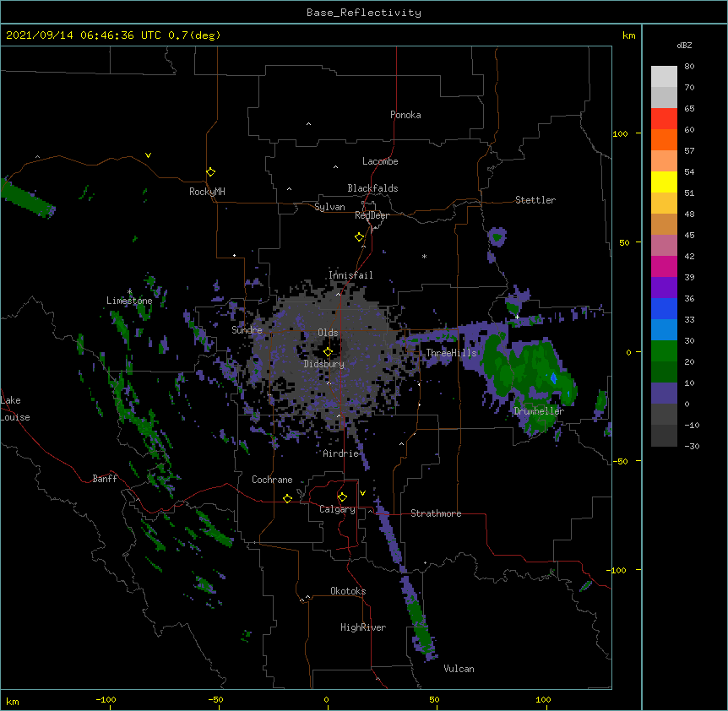This screenshot has height=711, width=728.
Task: Click the Cochrane label
Action: pyautogui.click(x=272, y=480)
